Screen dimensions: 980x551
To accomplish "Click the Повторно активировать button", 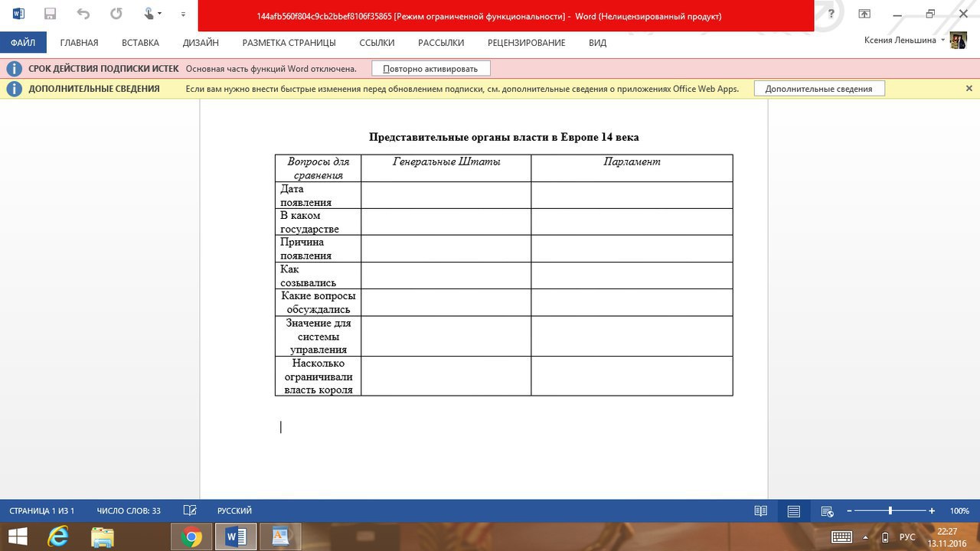I will (x=430, y=68).
